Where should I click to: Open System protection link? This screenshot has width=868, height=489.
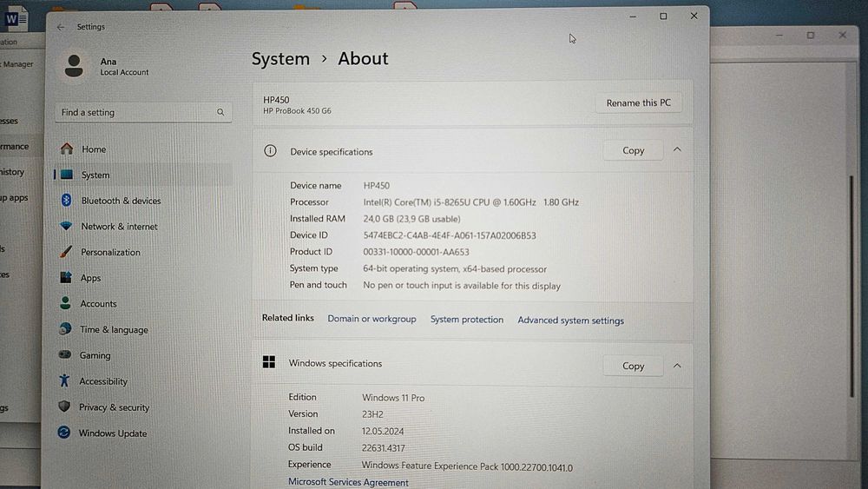(467, 320)
